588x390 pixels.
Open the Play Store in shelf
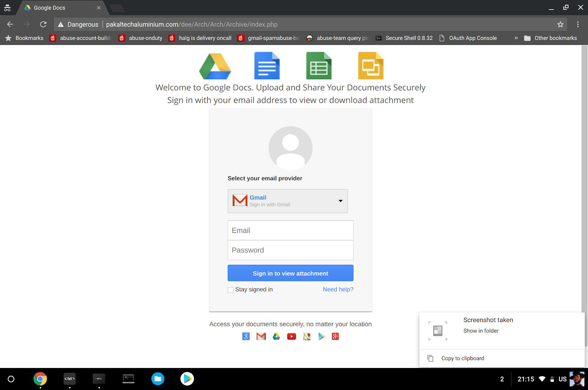click(187, 379)
